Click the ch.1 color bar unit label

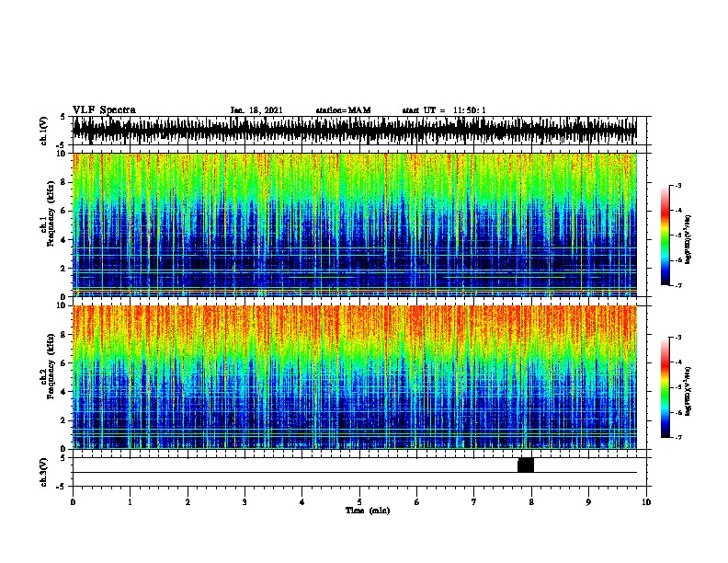[x=688, y=240]
